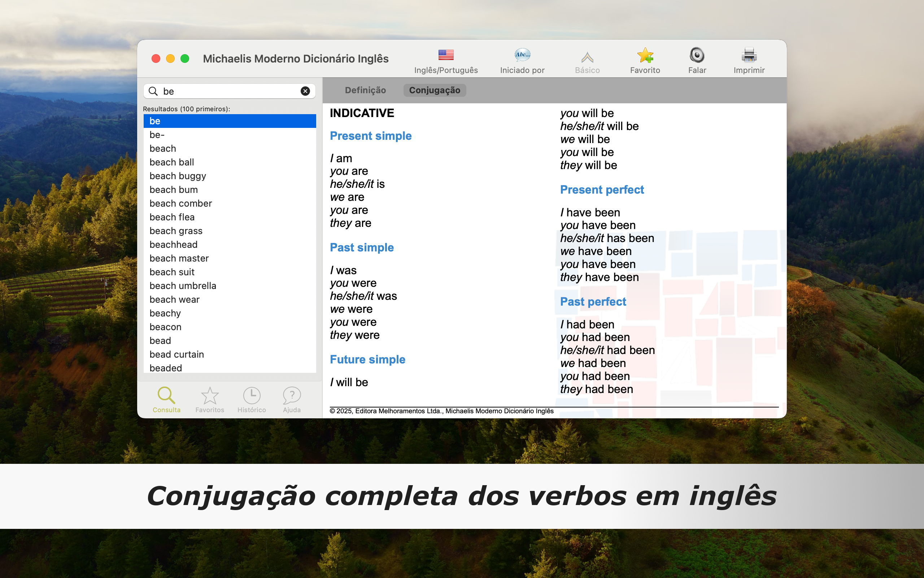Select the 'be-' result

point(230,134)
